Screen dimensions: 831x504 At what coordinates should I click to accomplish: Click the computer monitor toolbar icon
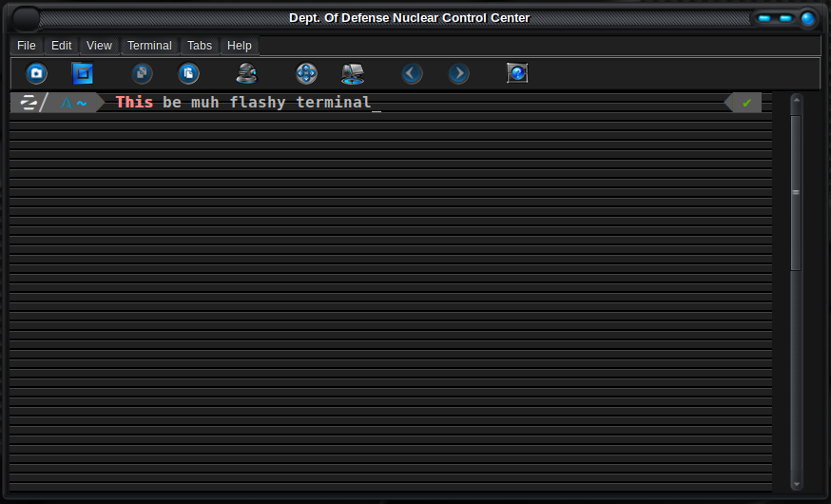353,73
